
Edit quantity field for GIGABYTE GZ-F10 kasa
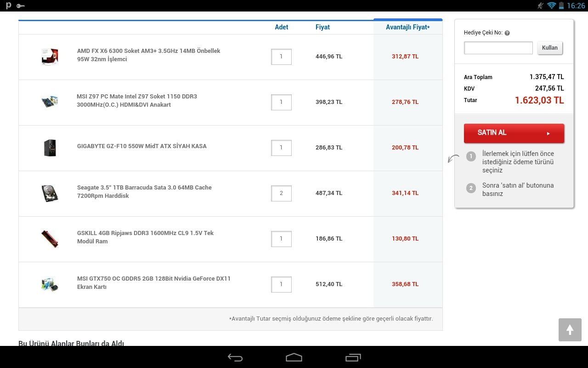point(281,148)
